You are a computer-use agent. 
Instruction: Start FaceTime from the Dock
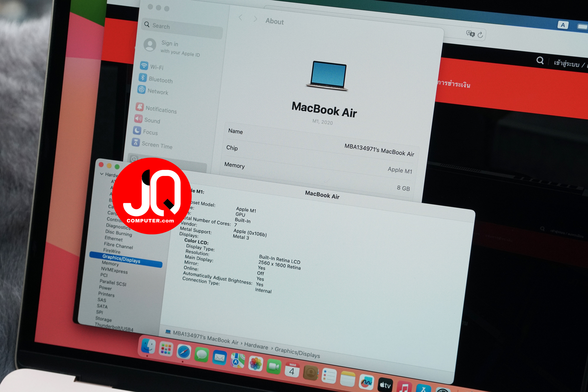pyautogui.click(x=274, y=367)
